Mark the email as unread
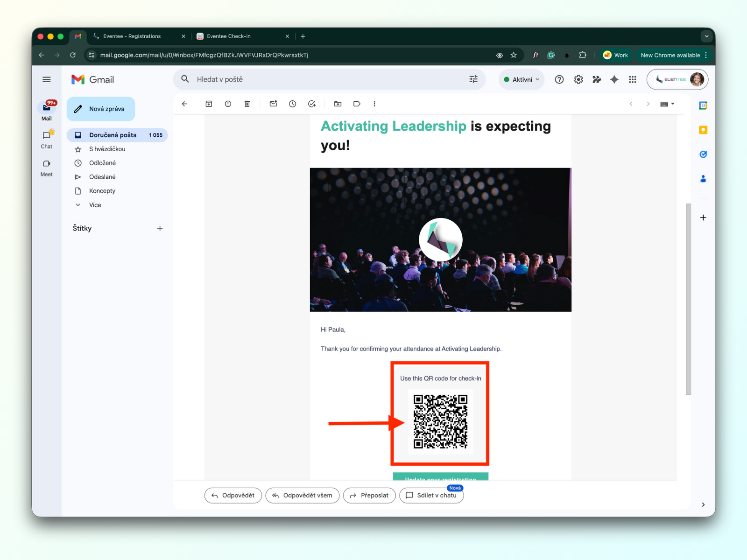Viewport: 747px width, 560px height. click(x=273, y=104)
